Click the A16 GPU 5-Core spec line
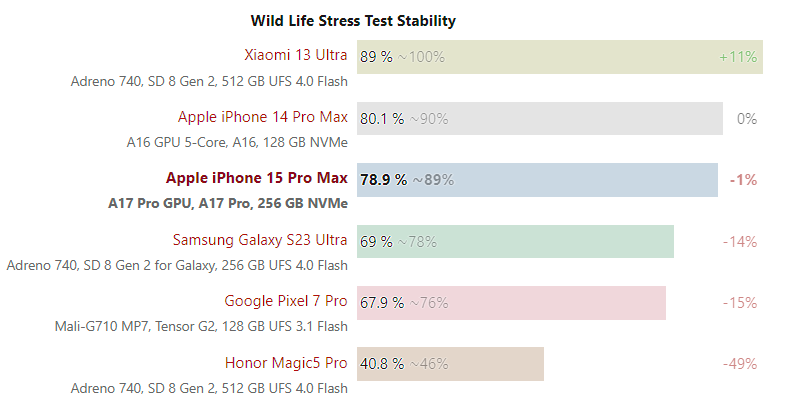 pyautogui.click(x=237, y=142)
